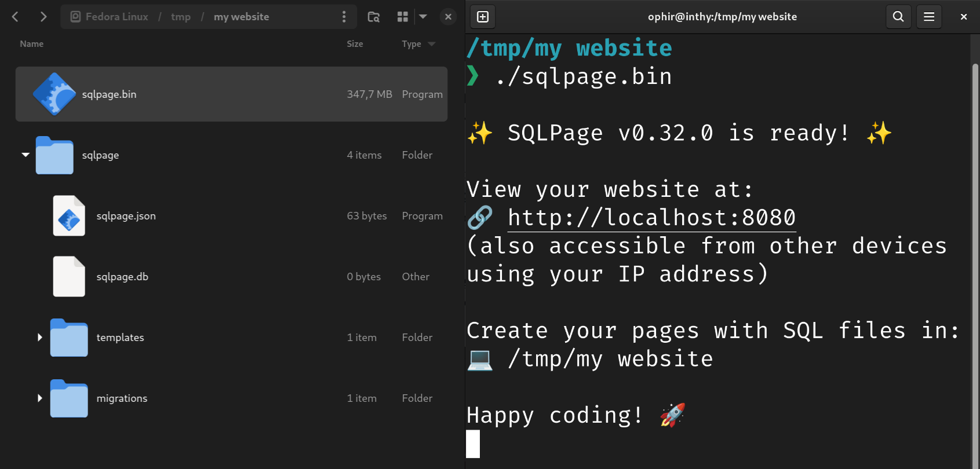Open a new terminal tab
Viewport: 980px width, 469px height.
tap(483, 17)
